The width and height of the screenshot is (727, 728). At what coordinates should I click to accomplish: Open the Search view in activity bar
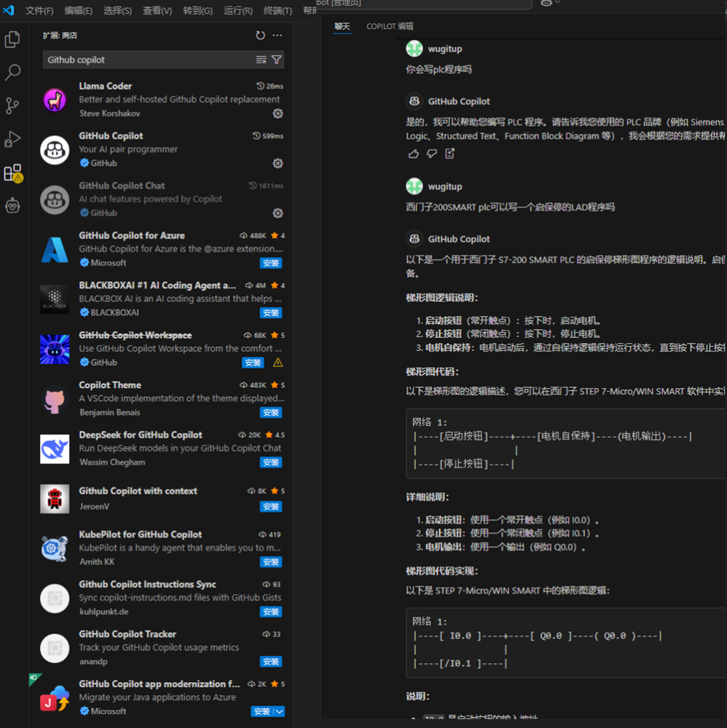point(12,72)
